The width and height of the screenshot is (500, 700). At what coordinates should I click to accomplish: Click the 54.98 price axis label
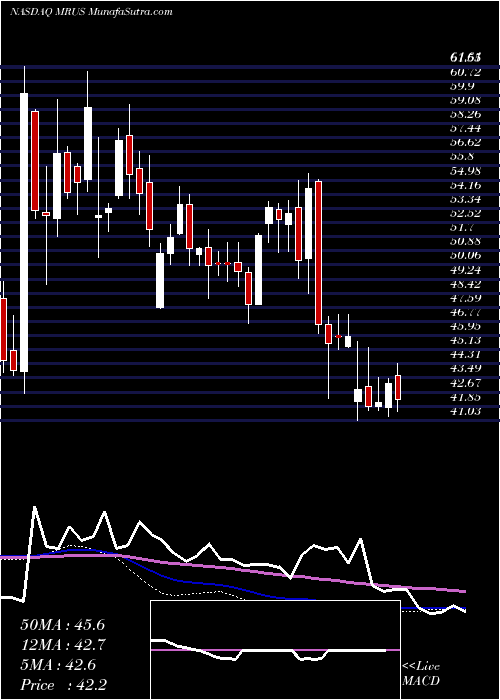click(x=466, y=171)
